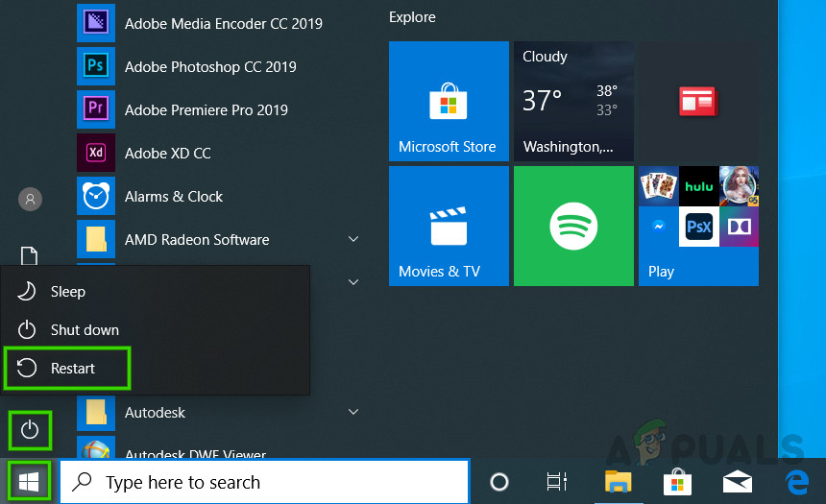The image size is (826, 504).
Task: Click the Explore group heading
Action: 412,17
